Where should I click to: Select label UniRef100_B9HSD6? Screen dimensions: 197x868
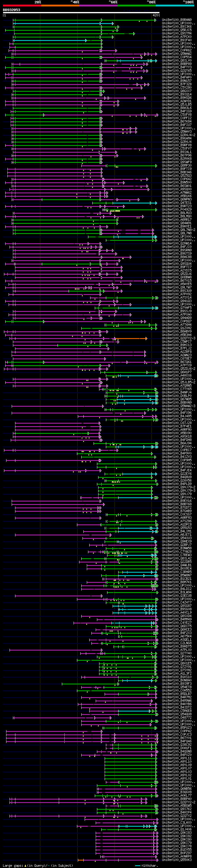pyautogui.click(x=176, y=98)
